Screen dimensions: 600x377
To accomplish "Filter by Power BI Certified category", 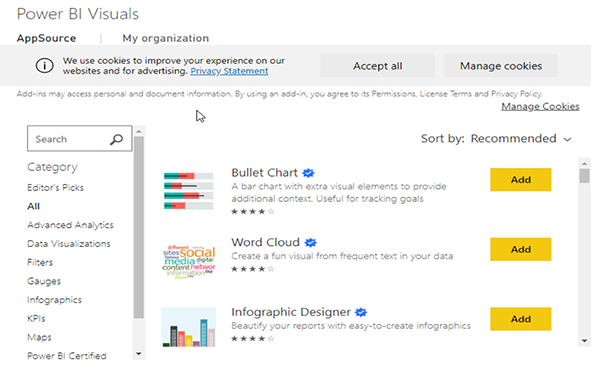I will [67, 356].
